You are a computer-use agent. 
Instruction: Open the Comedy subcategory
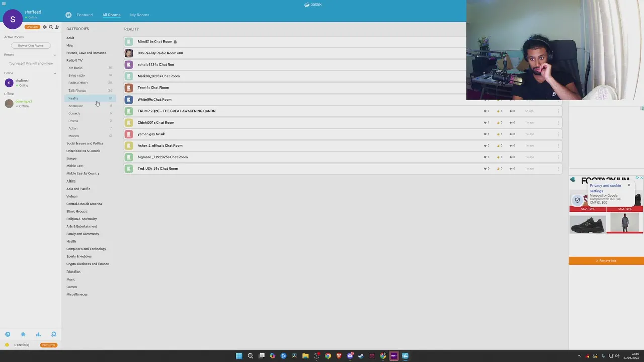pyautogui.click(x=74, y=113)
